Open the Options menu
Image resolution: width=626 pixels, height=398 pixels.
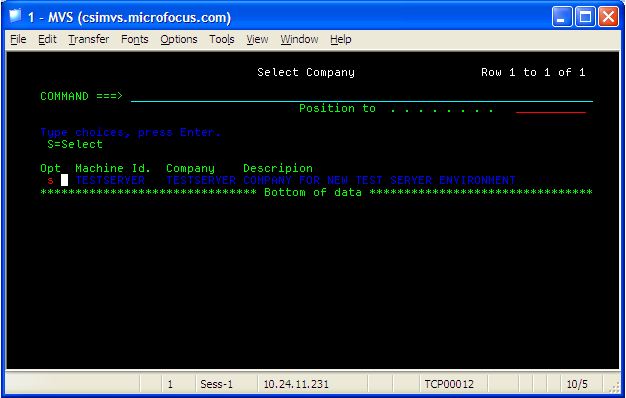point(179,40)
